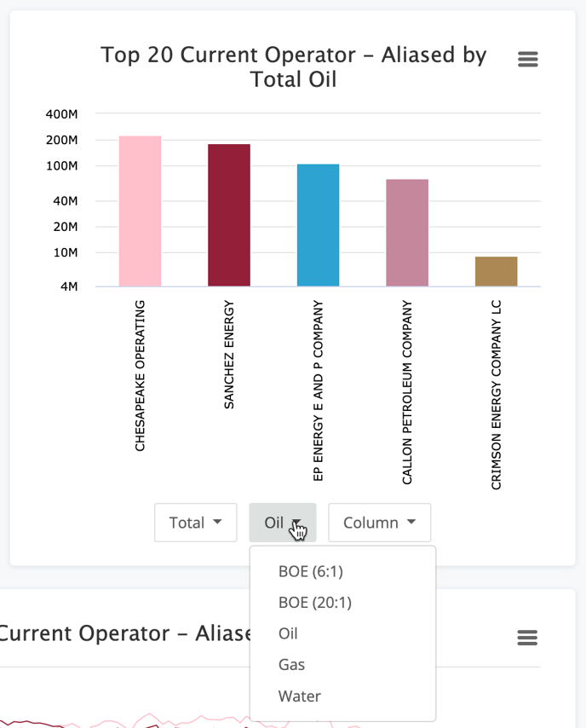This screenshot has width=586, height=728.
Task: Open the Total dropdown
Action: pos(195,523)
